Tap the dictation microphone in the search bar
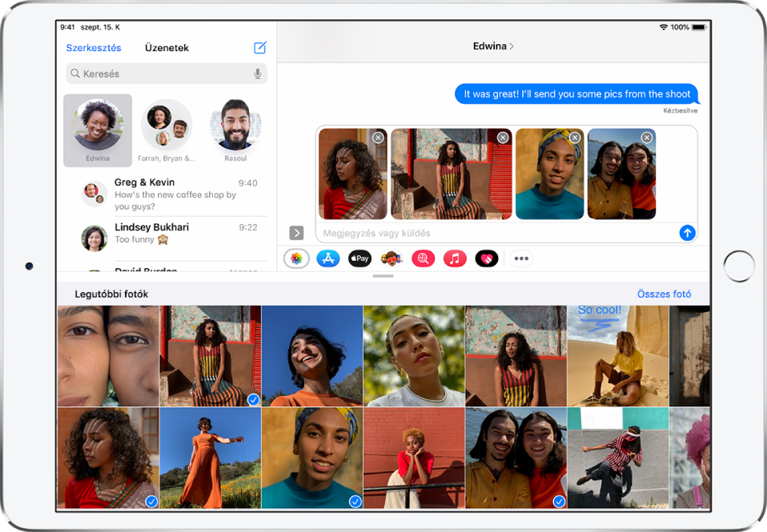The image size is (767, 532). 256,74
